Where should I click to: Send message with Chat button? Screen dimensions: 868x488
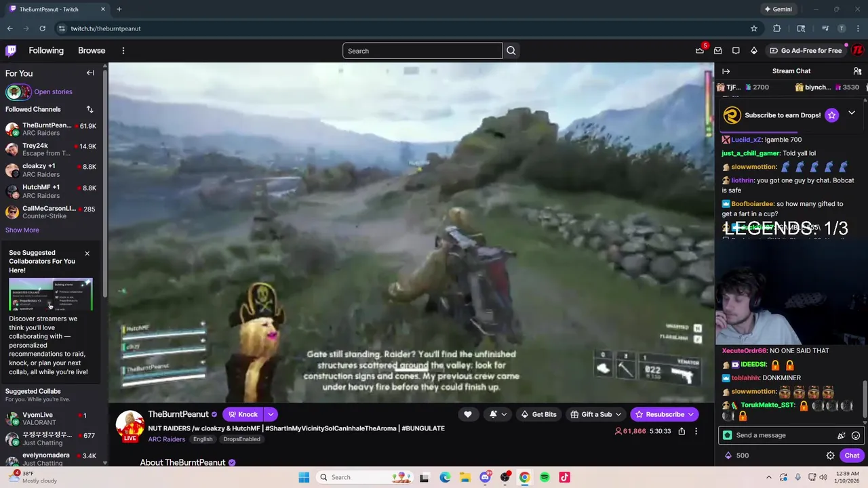coord(852,455)
